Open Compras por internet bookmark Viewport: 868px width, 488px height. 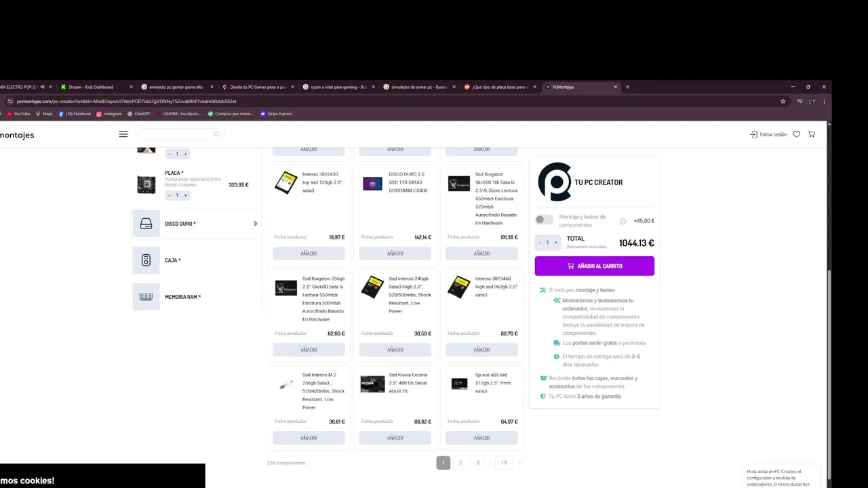coord(231,114)
